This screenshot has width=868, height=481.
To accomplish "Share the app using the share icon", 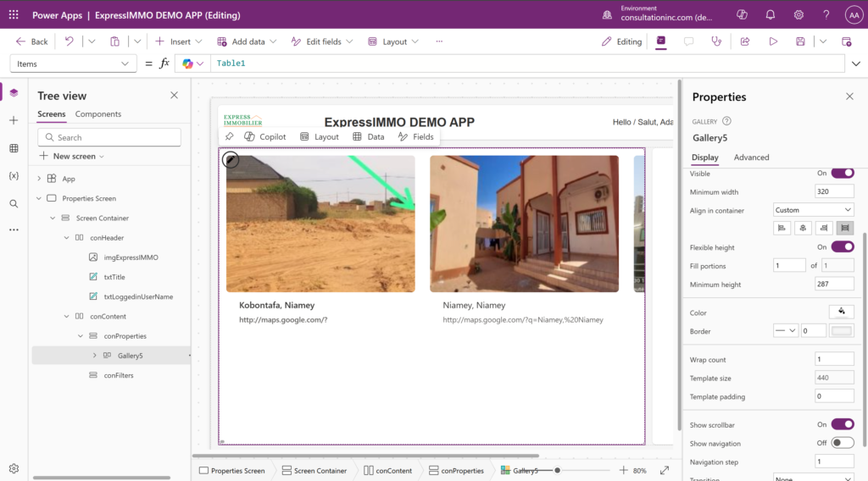I will click(745, 41).
